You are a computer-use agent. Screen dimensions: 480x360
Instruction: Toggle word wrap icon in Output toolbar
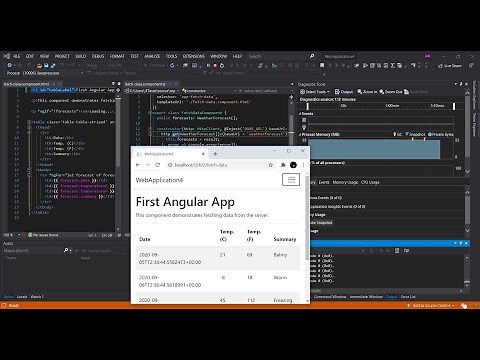(406, 251)
